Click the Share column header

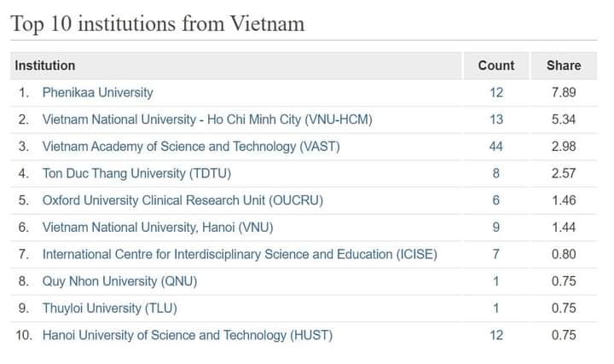(x=564, y=66)
